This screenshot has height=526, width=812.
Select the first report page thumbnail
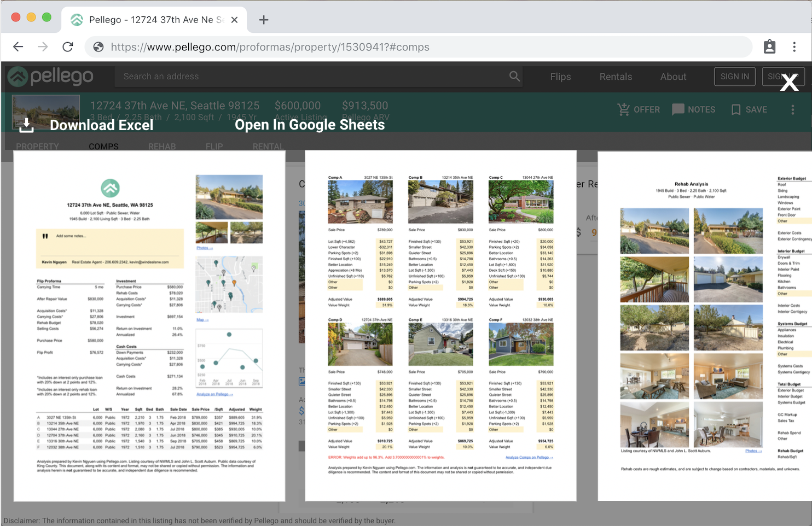point(149,326)
